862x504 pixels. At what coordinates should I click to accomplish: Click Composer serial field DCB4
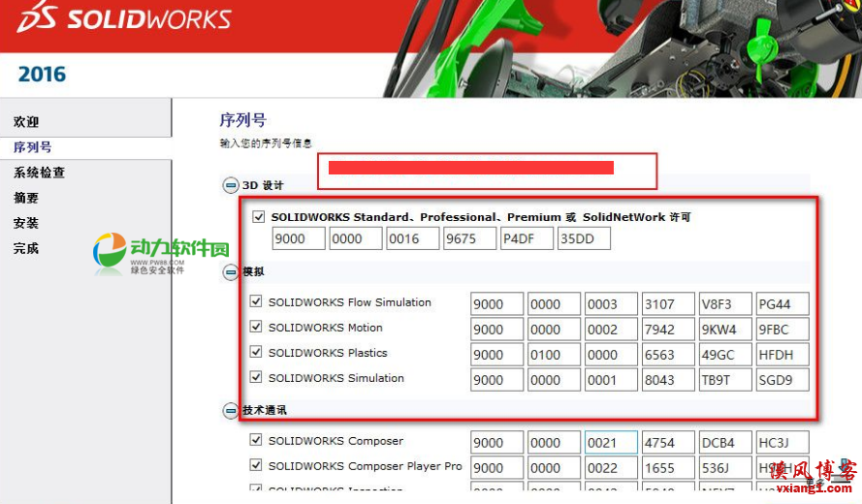[725, 442]
